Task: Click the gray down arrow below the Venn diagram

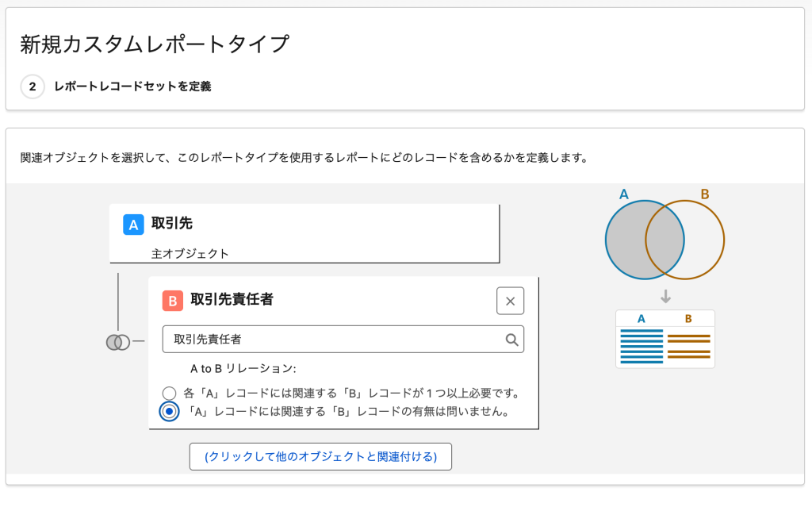Action: [665, 296]
